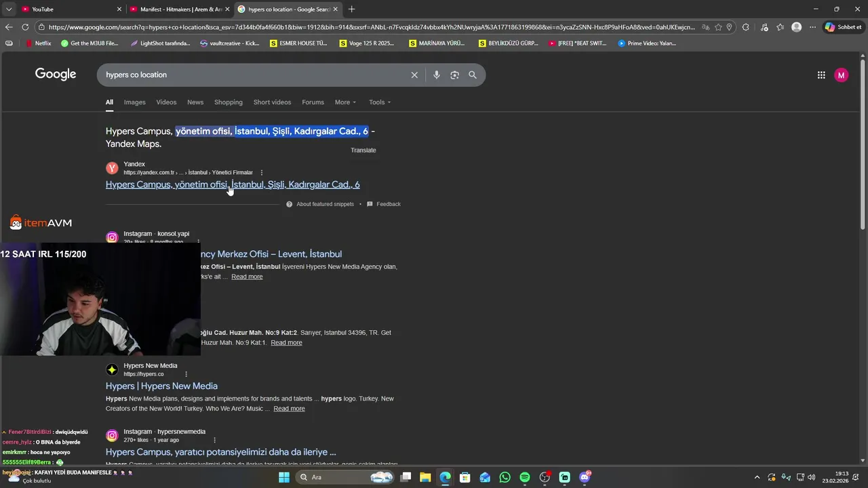
Task: Reload the current page
Action: [25, 27]
